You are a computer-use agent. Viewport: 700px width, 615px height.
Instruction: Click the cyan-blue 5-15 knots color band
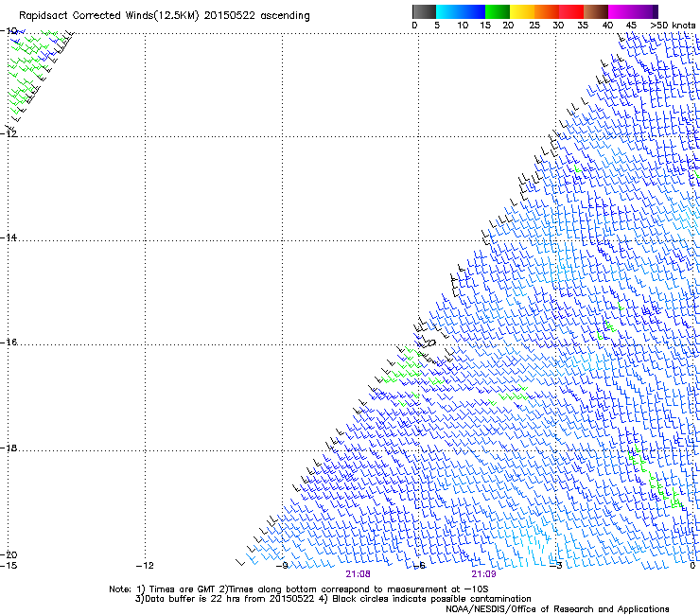(461, 11)
